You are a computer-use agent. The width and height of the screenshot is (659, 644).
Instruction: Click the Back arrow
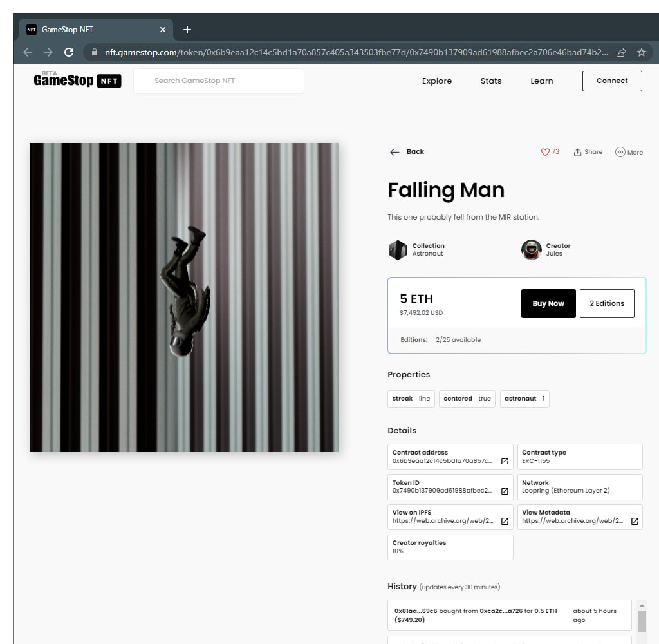click(394, 152)
